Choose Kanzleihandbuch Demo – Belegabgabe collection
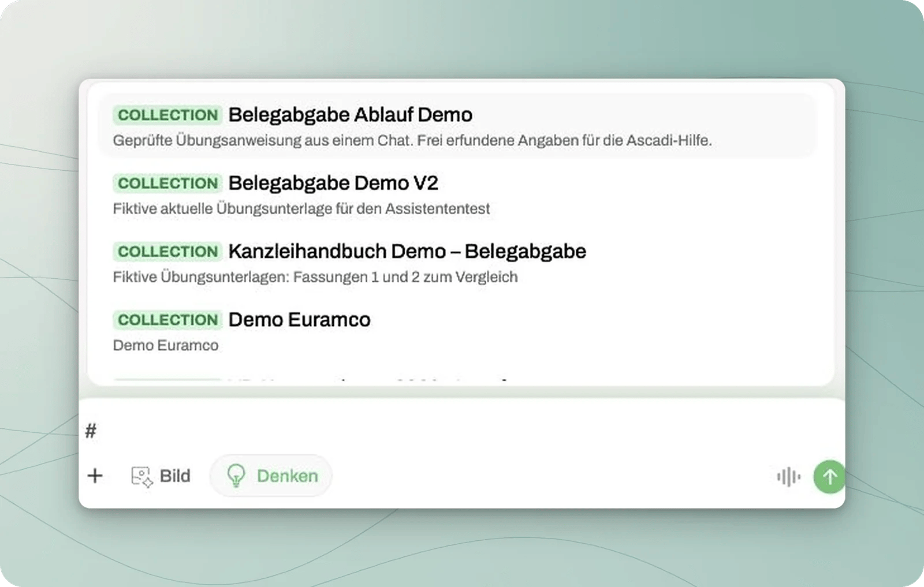This screenshot has height=587, width=924. click(x=457, y=262)
